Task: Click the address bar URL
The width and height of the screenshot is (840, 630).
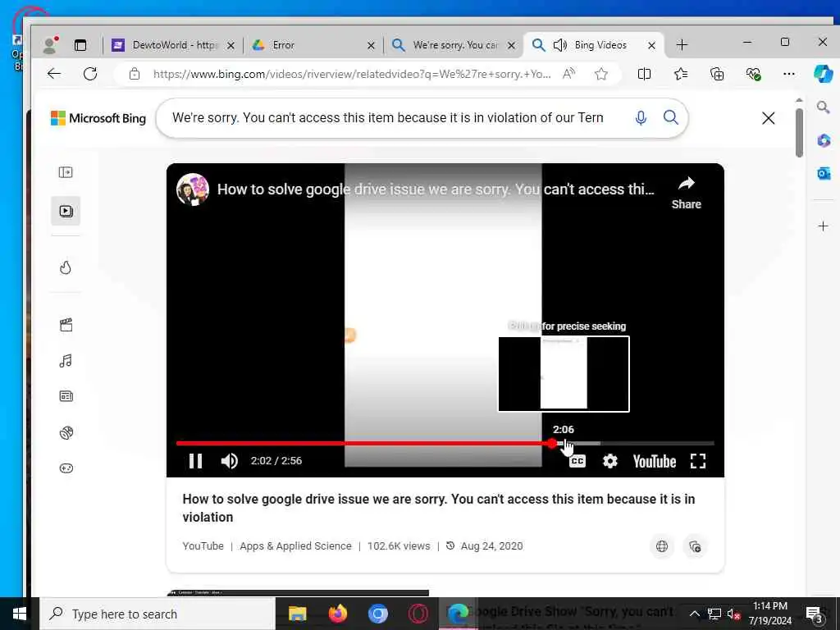Action: 351,74
